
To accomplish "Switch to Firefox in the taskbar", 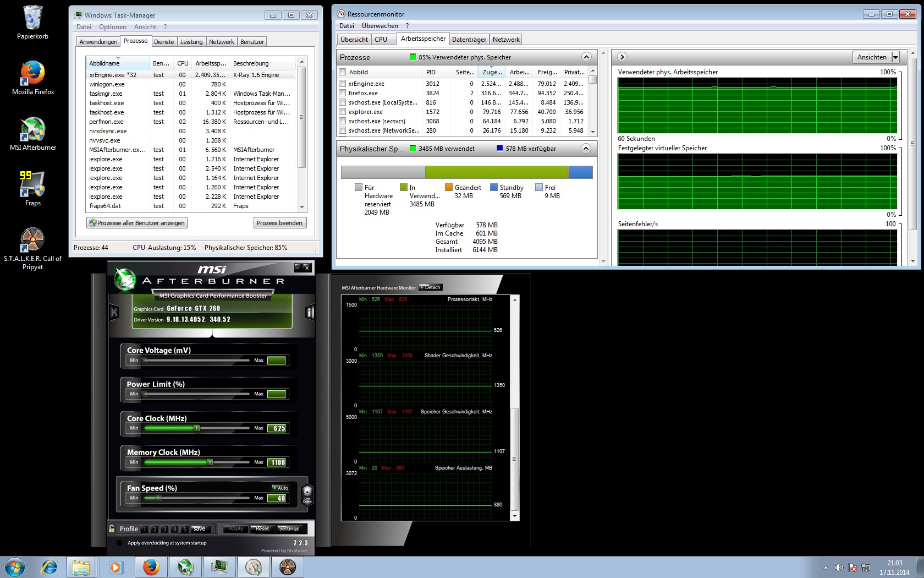I will click(x=151, y=567).
